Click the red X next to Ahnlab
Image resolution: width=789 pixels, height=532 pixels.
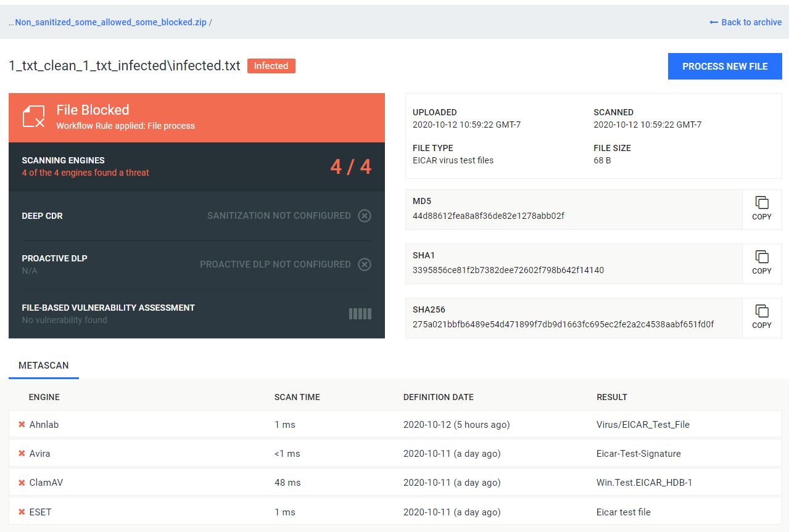click(22, 425)
